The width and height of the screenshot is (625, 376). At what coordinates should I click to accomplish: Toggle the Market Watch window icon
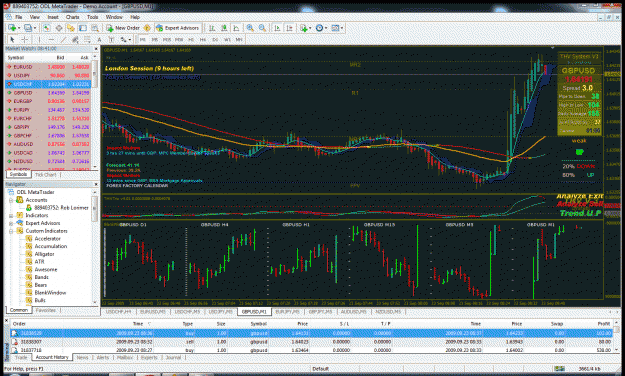click(x=47, y=28)
